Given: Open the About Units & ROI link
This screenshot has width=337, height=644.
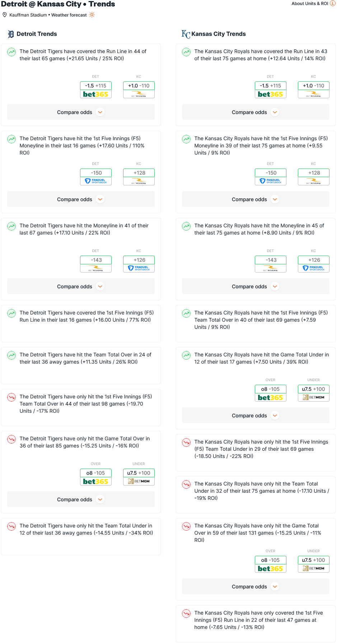Looking at the screenshot, I should tap(310, 4).
